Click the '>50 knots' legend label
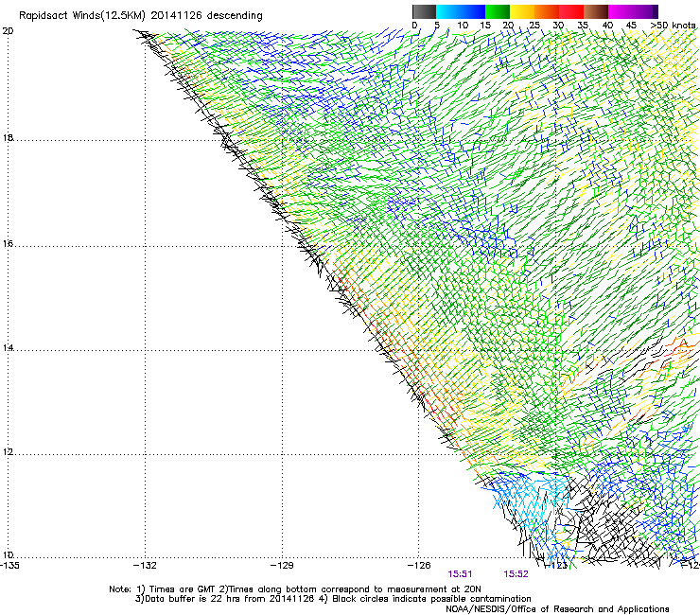Image resolution: width=700 pixels, height=615 pixels. pyautogui.click(x=673, y=26)
